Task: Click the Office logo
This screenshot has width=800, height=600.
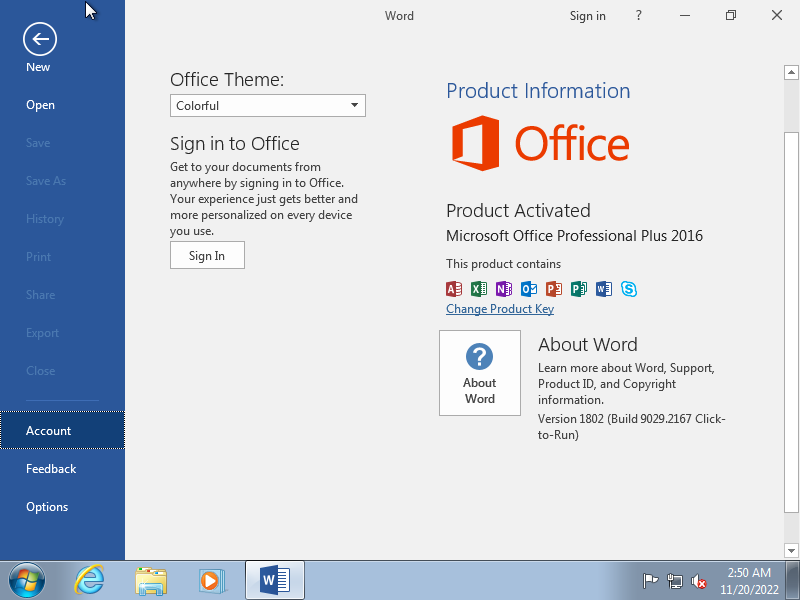Action: point(540,143)
